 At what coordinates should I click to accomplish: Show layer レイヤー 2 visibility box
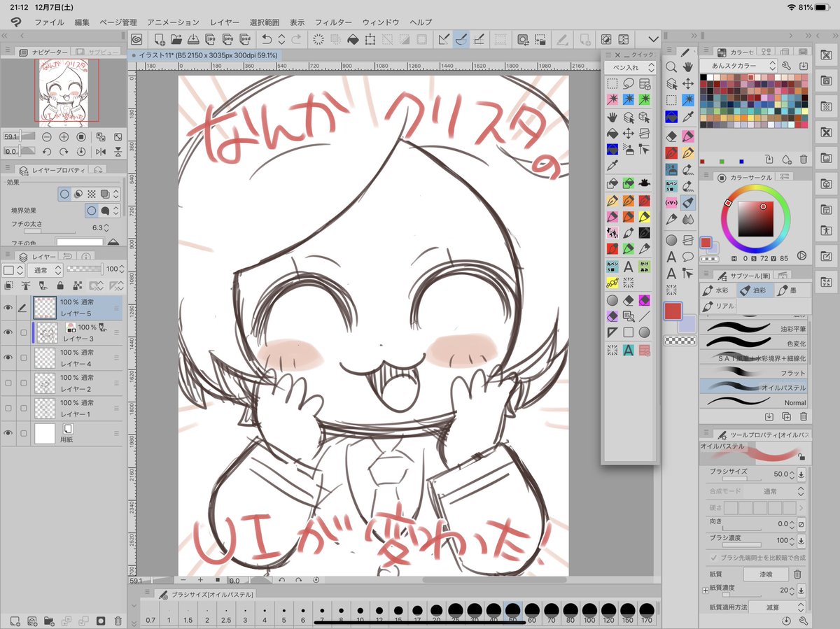point(8,383)
